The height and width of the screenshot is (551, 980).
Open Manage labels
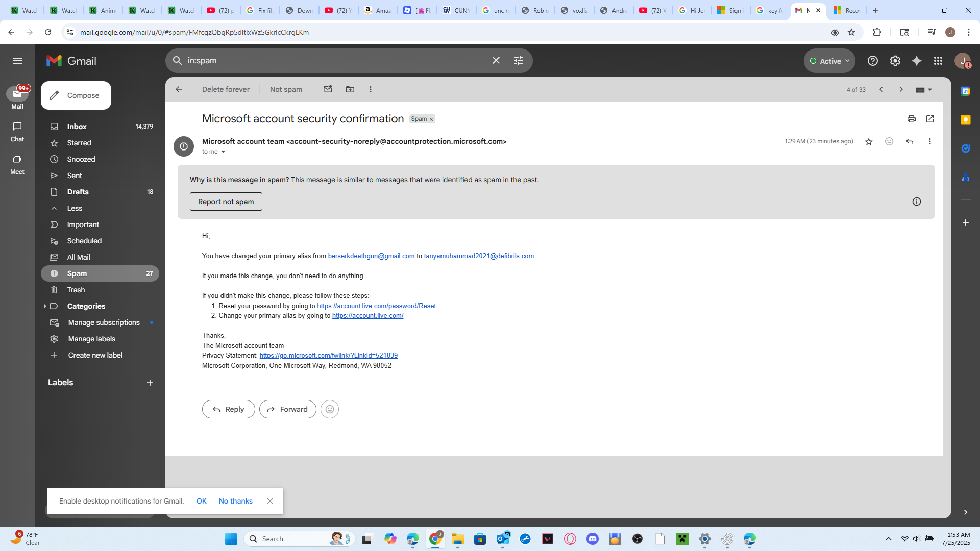click(100, 339)
